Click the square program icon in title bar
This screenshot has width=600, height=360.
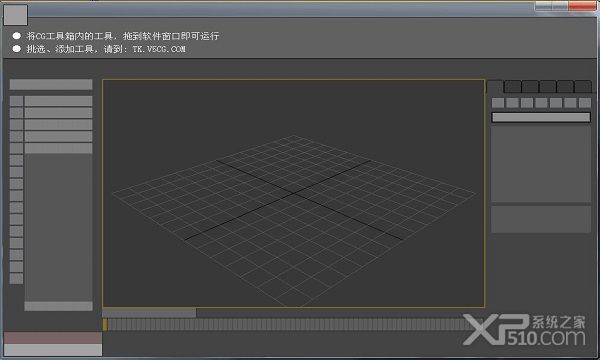(16, 15)
